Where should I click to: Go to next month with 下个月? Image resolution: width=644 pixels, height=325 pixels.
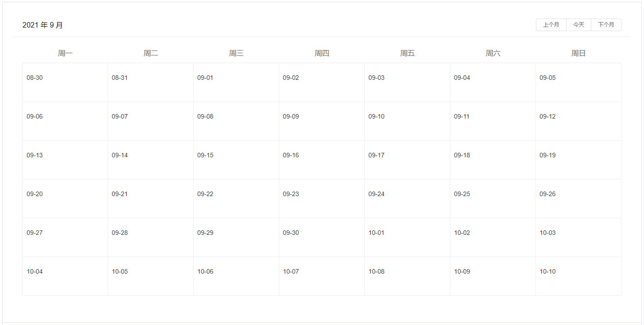[606, 25]
